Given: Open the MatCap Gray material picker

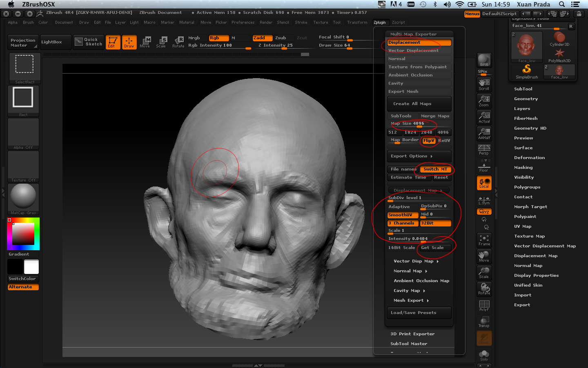Looking at the screenshot, I should tap(23, 199).
